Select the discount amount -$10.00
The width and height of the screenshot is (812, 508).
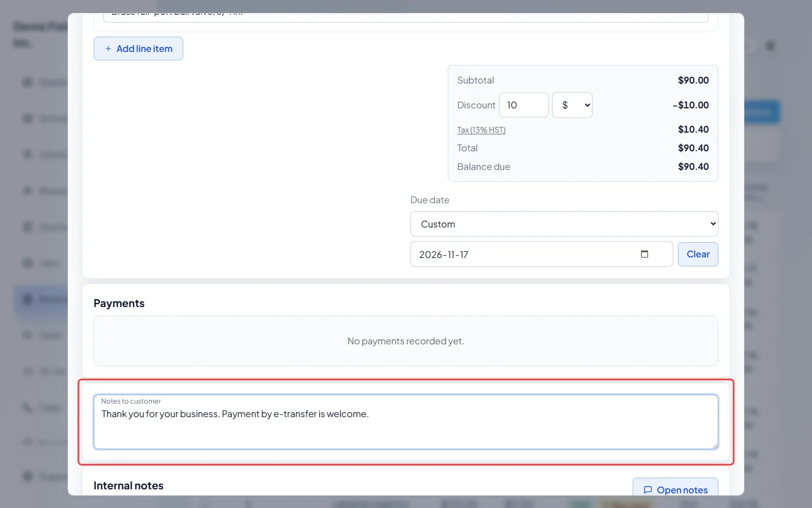point(691,105)
